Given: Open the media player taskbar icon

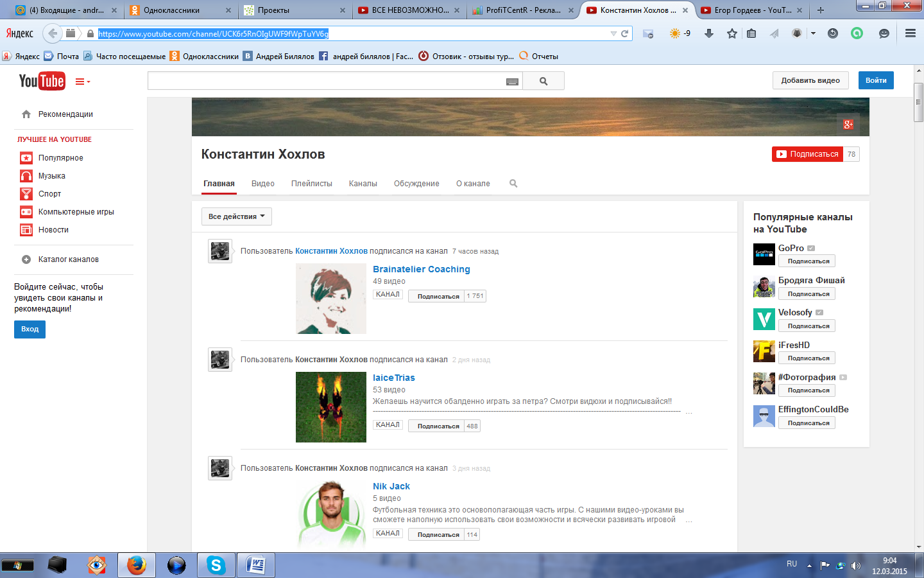Looking at the screenshot, I should tap(176, 565).
